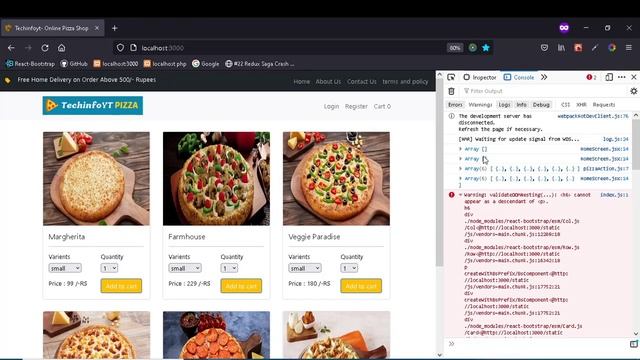640x360 pixels.
Task: Toggle the Errors filter
Action: 455,105
